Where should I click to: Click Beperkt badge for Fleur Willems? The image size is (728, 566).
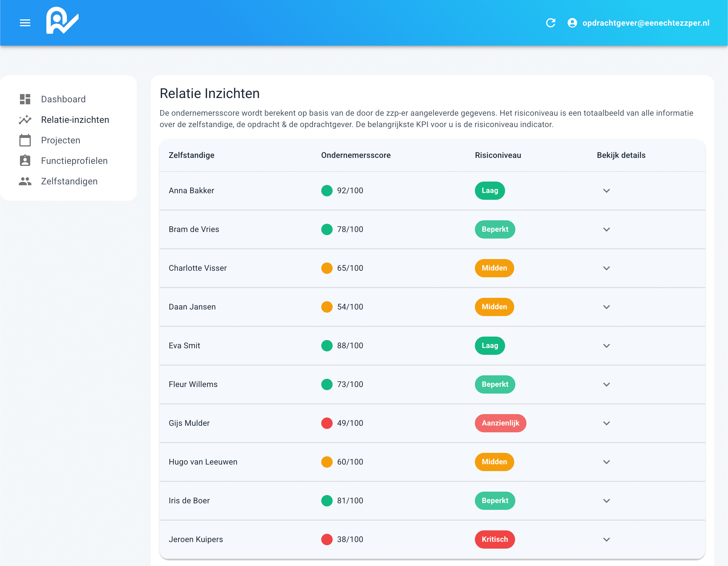click(x=495, y=384)
